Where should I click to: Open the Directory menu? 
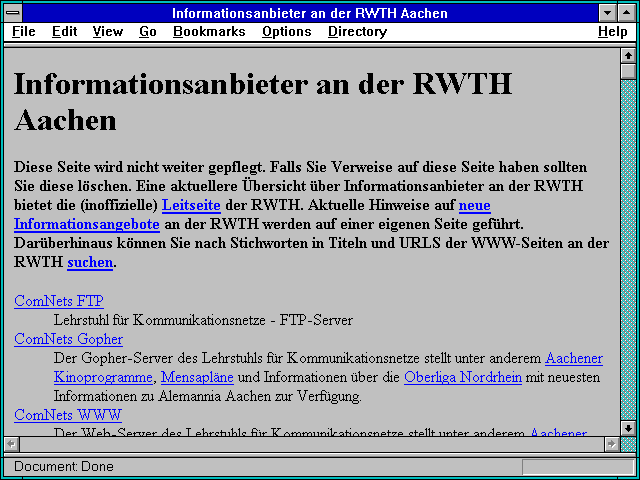click(x=358, y=32)
